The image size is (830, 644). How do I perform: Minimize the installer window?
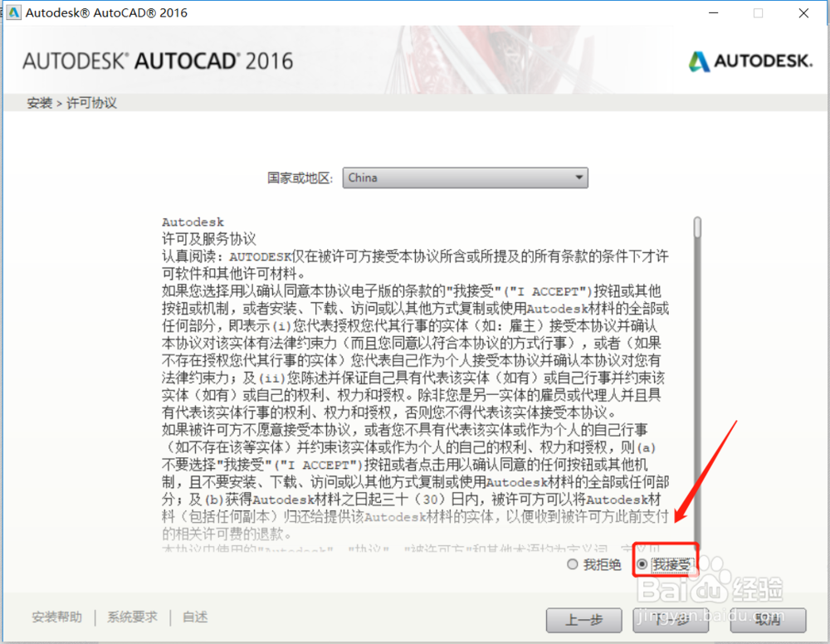[714, 12]
